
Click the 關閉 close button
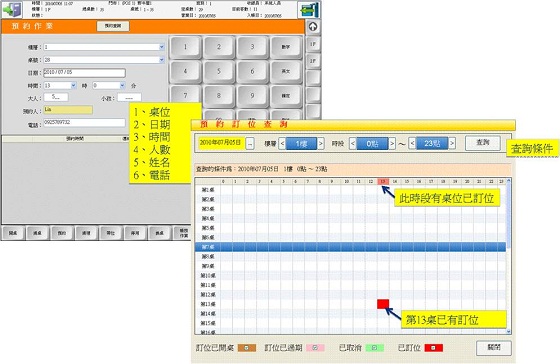(494, 348)
